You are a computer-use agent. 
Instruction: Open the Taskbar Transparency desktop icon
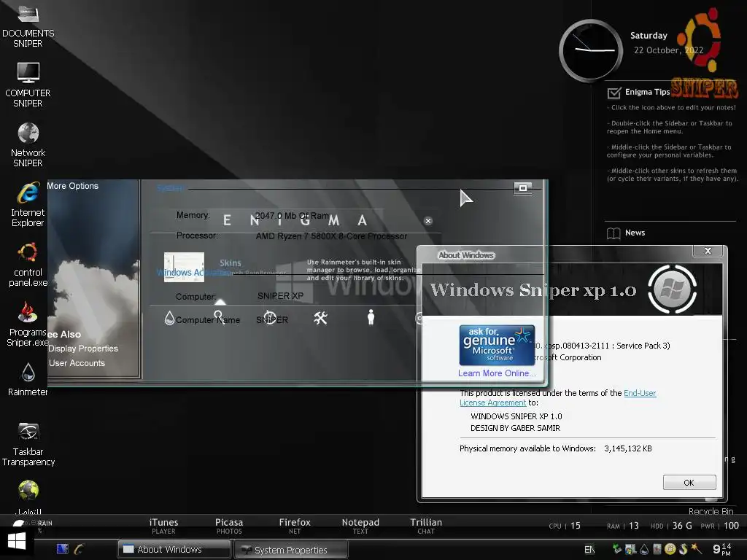tap(28, 444)
